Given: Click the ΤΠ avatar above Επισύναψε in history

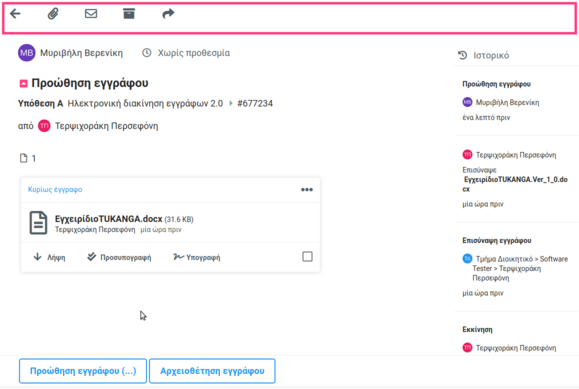Looking at the screenshot, I should tap(467, 154).
